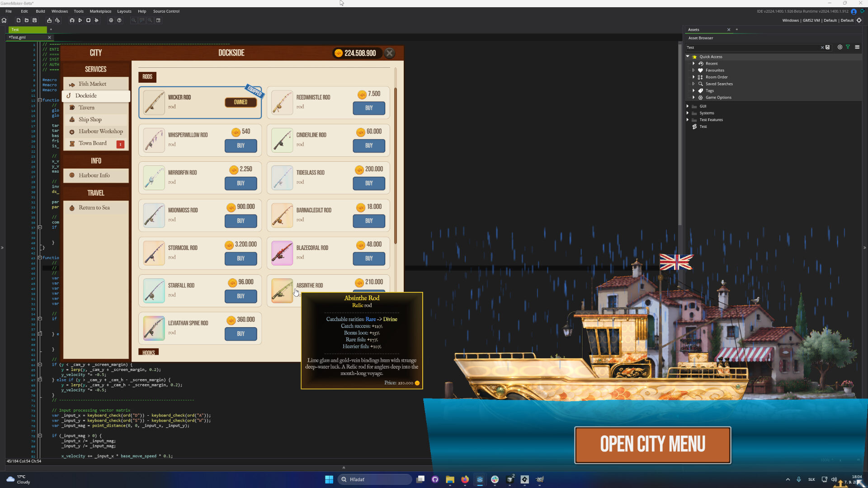Expand the Tags tree node
Image resolution: width=868 pixels, height=488 pixels.
(x=693, y=91)
